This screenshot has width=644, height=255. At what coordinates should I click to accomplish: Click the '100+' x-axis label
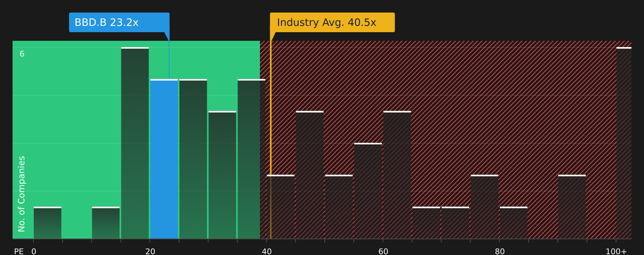click(616, 251)
